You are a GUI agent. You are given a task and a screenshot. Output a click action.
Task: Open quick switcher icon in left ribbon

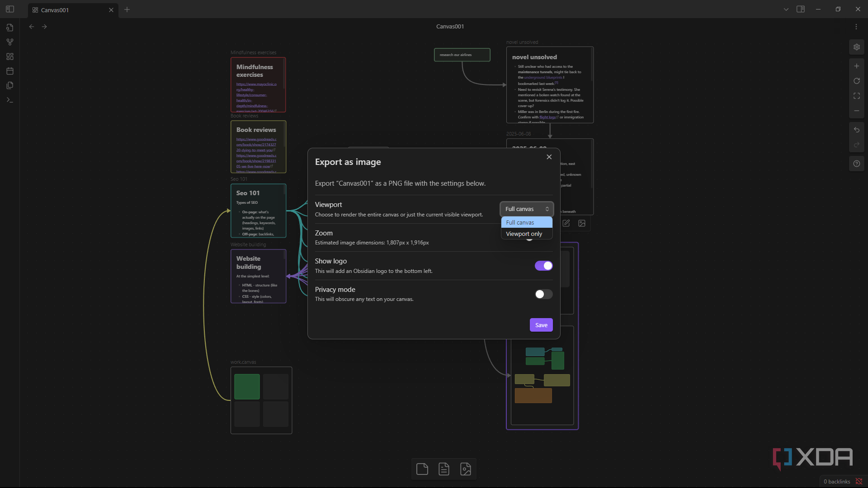pyautogui.click(x=10, y=28)
